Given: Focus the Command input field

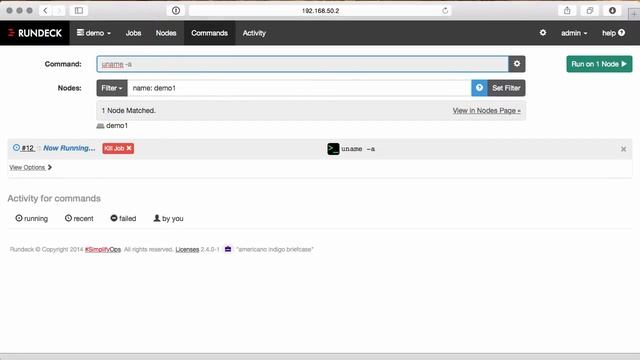Looking at the screenshot, I should [302, 64].
